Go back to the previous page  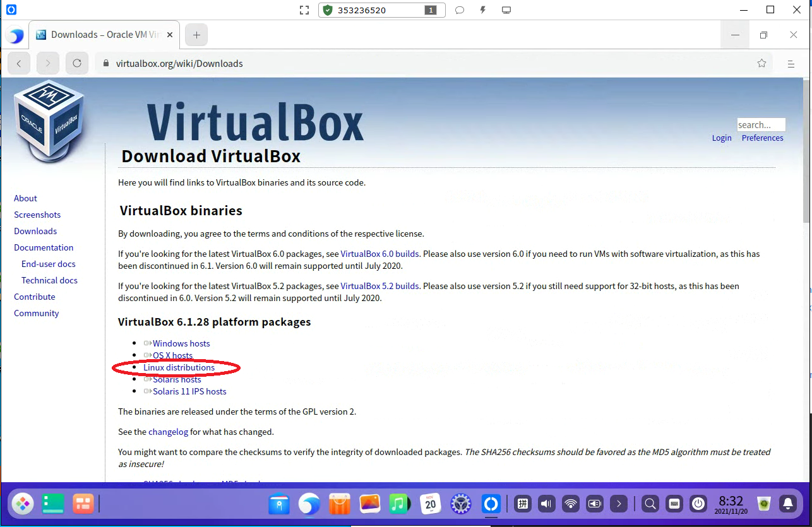pos(19,63)
